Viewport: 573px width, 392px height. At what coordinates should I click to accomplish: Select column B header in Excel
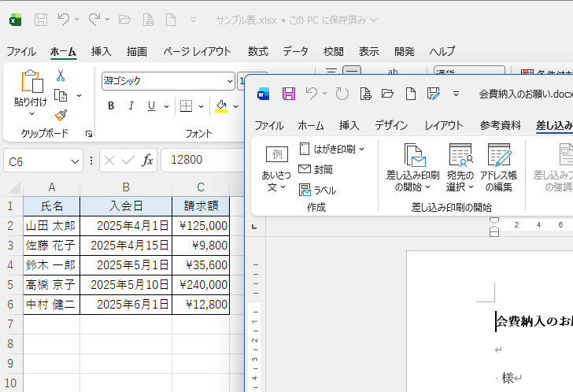click(x=126, y=187)
